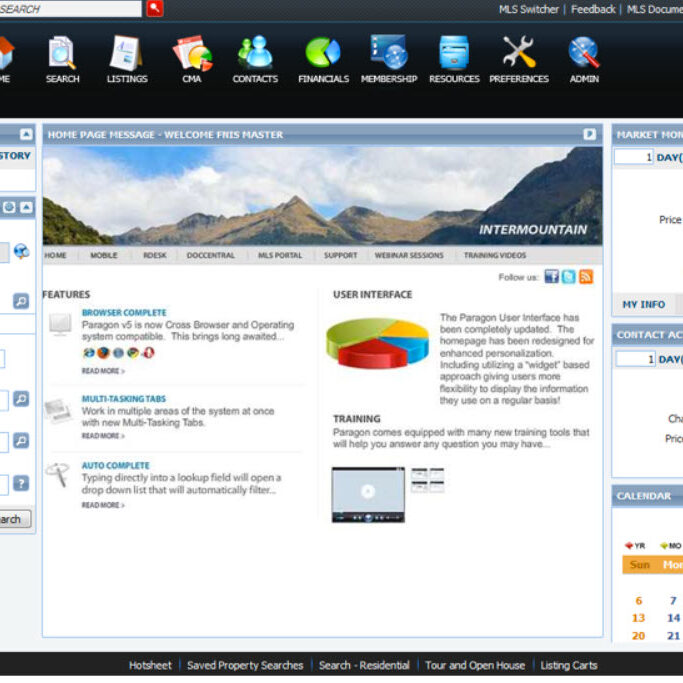
Task: Play the training video thumbnail
Action: (368, 494)
